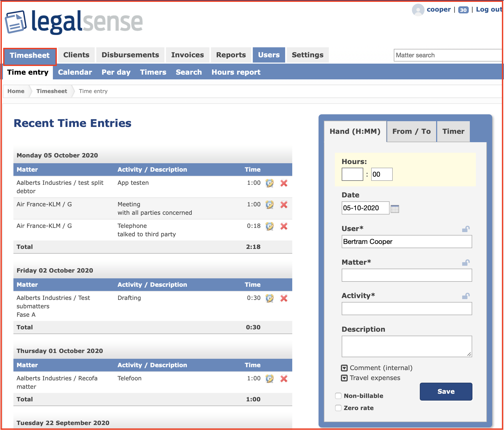Screen dimensions: 504x430
Task: Click the legalsense logo
Action: coord(74,22)
